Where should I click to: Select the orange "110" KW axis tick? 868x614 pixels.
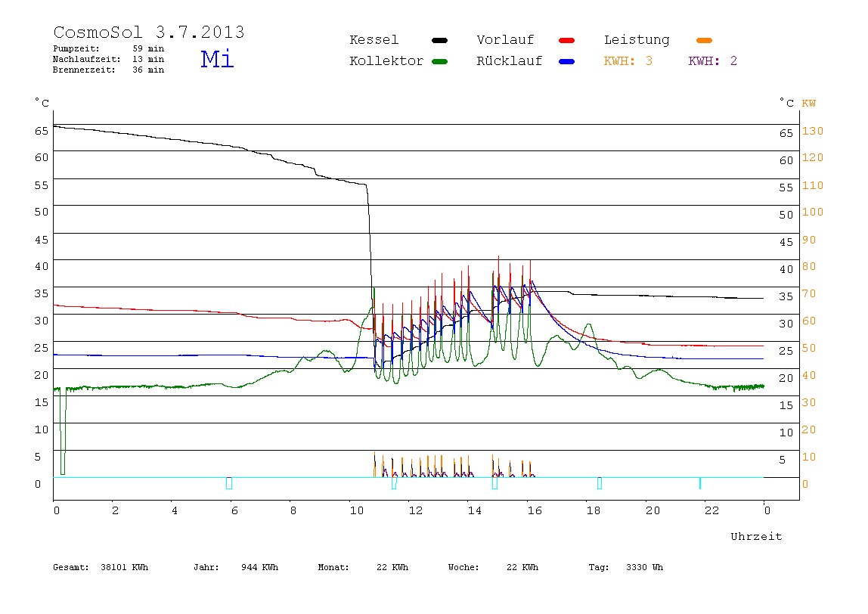click(813, 185)
